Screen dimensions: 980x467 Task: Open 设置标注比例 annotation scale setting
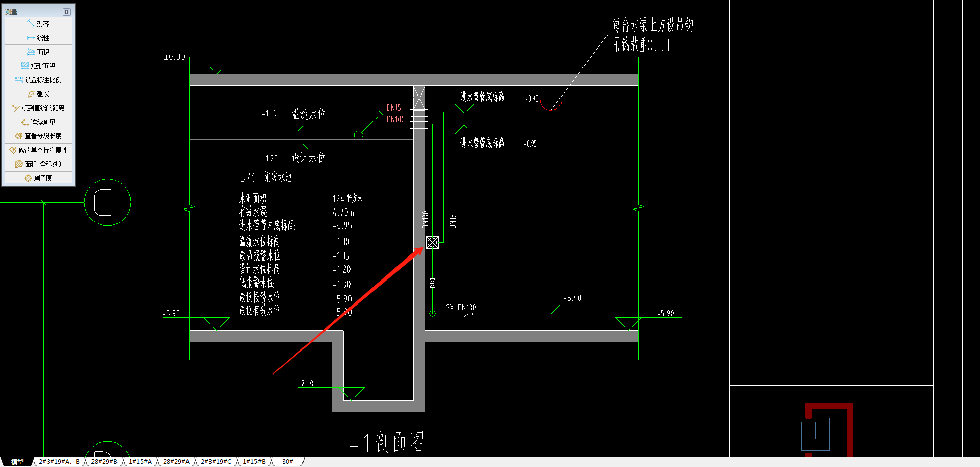click(38, 80)
